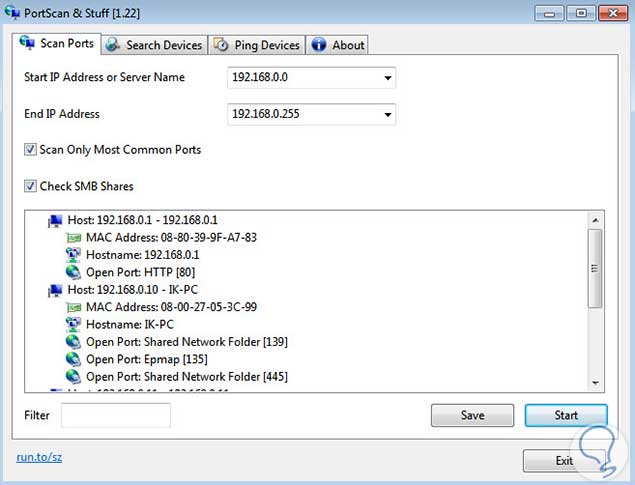Image resolution: width=635 pixels, height=485 pixels.
Task: Select Open Port: HTTP [80] row
Action: pos(141,272)
